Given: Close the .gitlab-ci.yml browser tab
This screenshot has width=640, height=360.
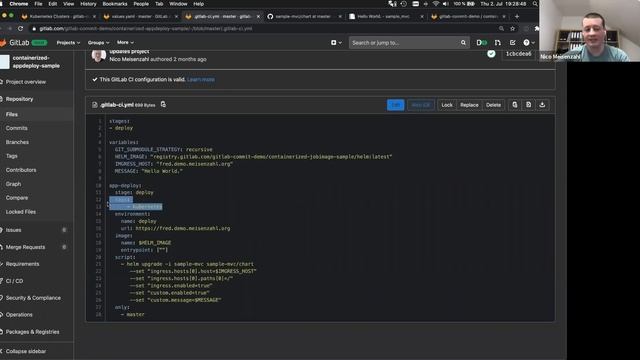Looking at the screenshot, I should 258,16.
